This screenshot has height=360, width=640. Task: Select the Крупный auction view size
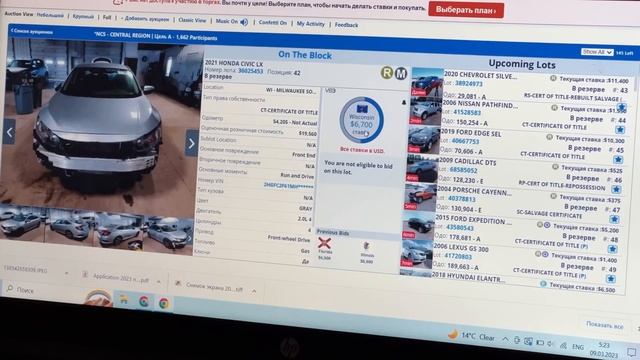[83, 16]
